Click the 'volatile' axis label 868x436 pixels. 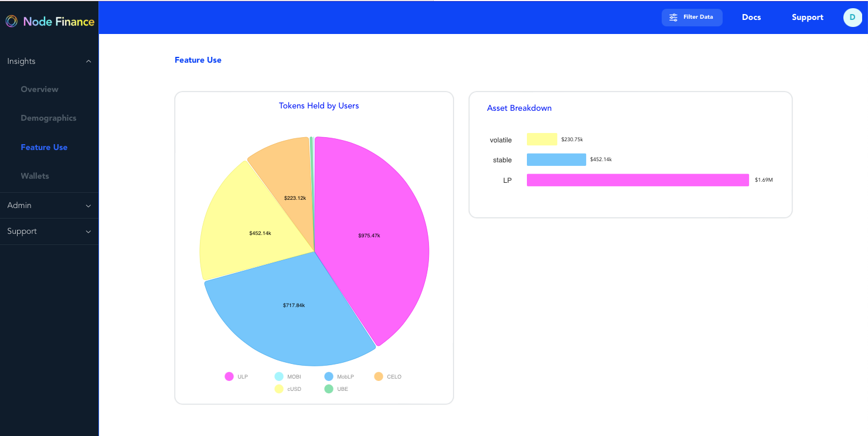(501, 140)
